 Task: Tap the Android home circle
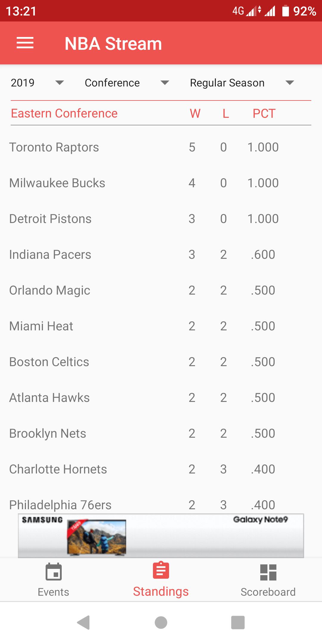(x=161, y=622)
